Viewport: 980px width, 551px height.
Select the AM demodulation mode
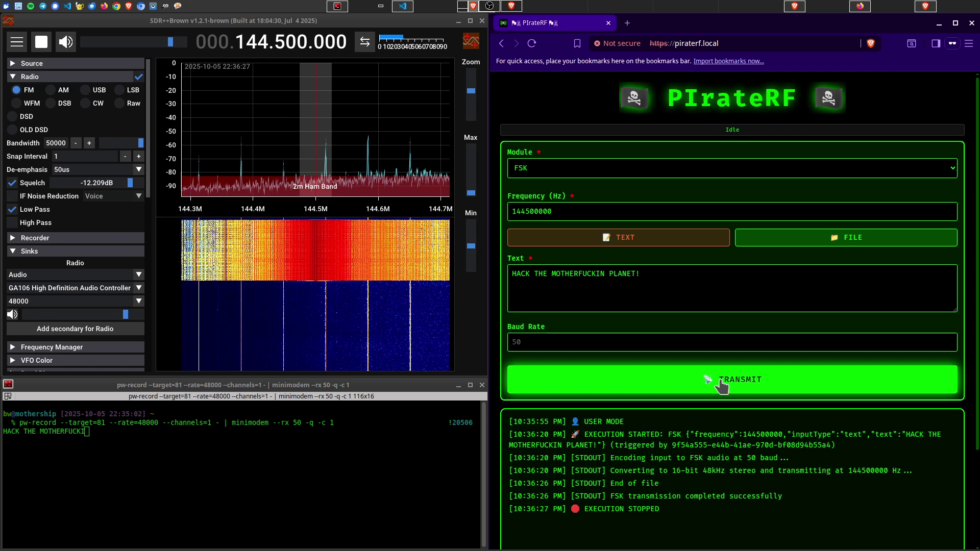coord(51,90)
